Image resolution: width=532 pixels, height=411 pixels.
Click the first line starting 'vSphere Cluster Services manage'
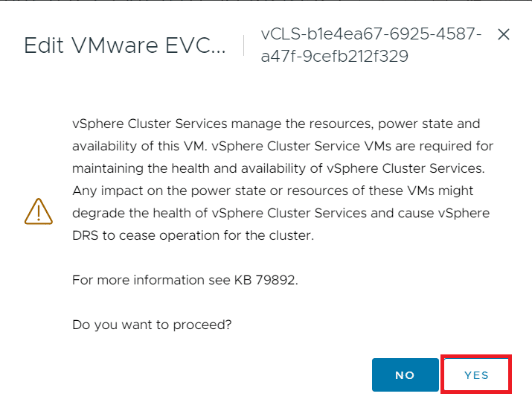[276, 124]
